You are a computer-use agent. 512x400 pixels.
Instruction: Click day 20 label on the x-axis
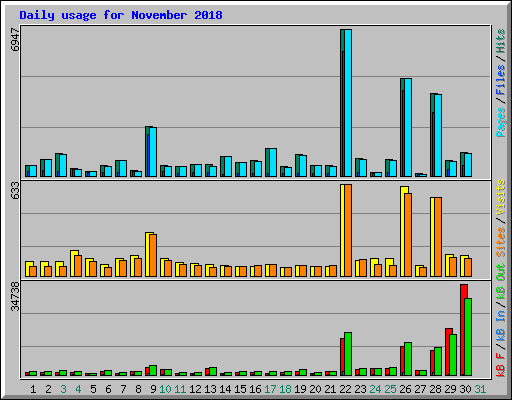[x=315, y=389]
